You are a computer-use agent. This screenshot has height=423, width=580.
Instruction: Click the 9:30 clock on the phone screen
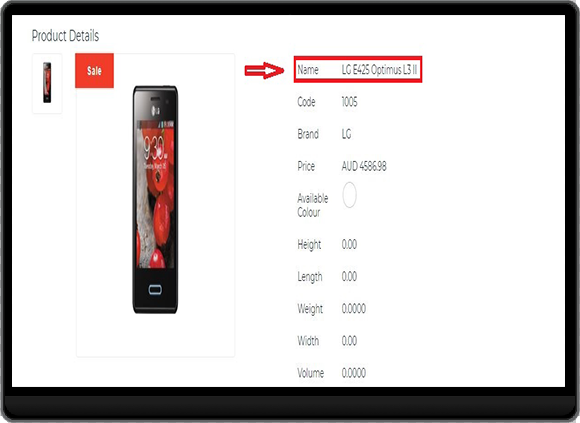pos(154,148)
